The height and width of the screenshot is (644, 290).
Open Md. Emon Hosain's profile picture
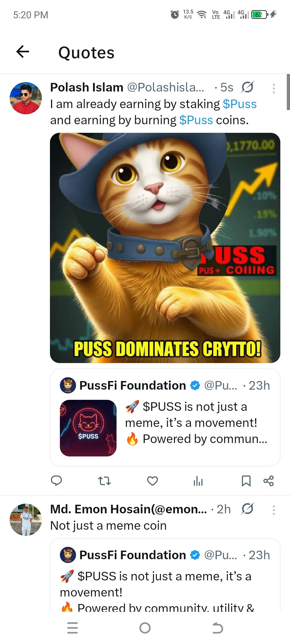[x=26, y=520]
